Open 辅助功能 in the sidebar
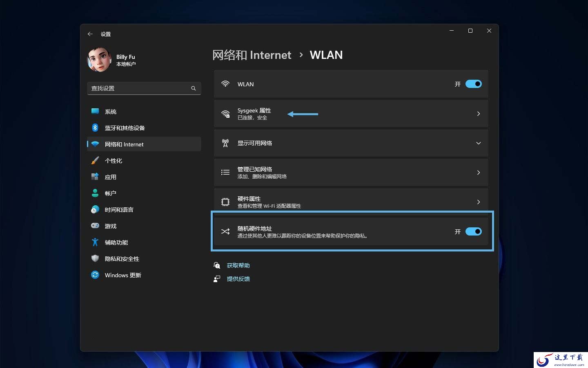 click(x=144, y=242)
